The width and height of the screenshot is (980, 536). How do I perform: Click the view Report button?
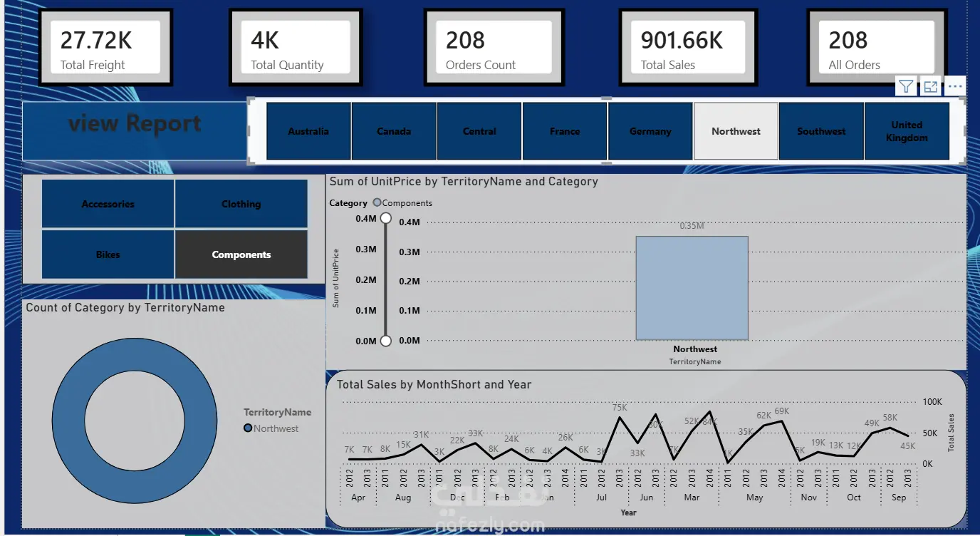[135, 131]
